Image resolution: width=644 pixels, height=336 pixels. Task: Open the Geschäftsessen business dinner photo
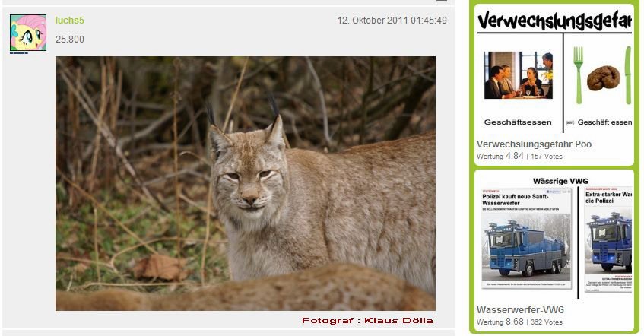coord(519,75)
